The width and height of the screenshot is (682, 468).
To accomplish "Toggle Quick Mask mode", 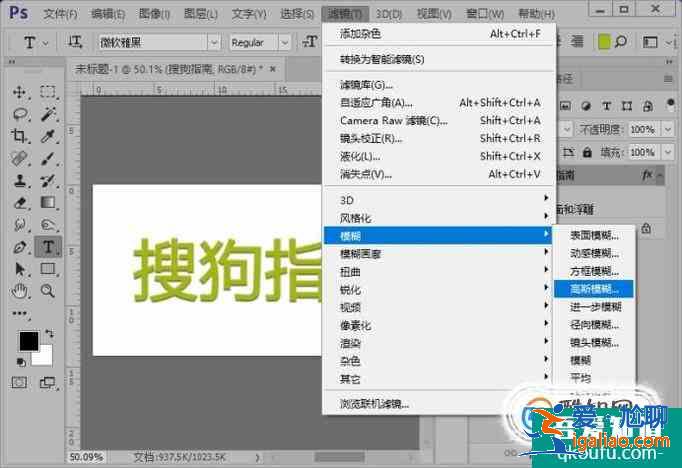I will [x=19, y=382].
